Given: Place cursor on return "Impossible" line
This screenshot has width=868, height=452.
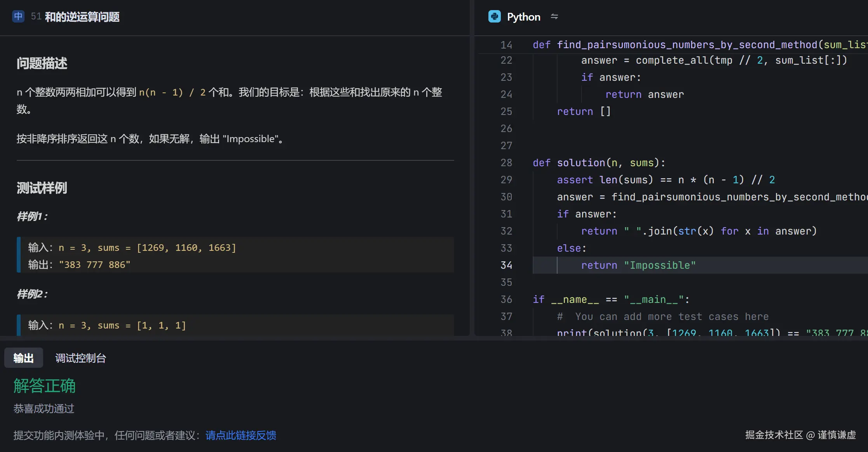Looking at the screenshot, I should (638, 265).
